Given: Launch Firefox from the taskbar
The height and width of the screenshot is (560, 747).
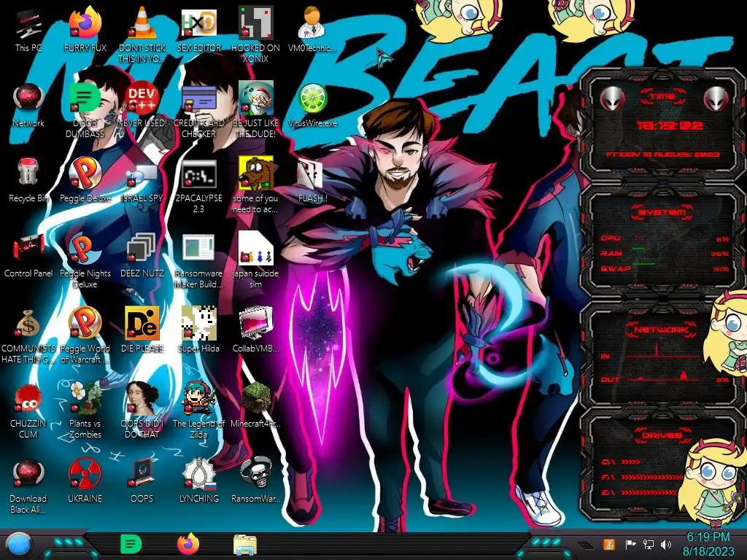Looking at the screenshot, I should click(188, 544).
